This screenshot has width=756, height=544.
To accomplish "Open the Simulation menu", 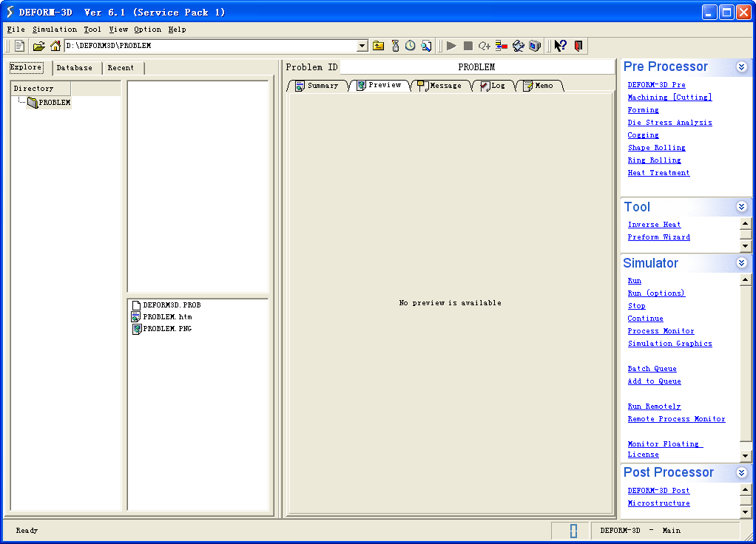I will [x=54, y=30].
